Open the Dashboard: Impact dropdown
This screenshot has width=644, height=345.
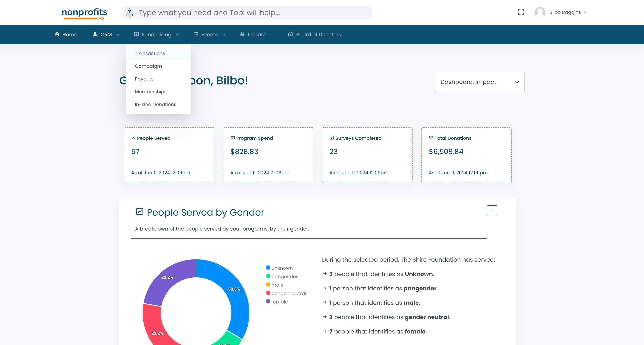pos(480,82)
